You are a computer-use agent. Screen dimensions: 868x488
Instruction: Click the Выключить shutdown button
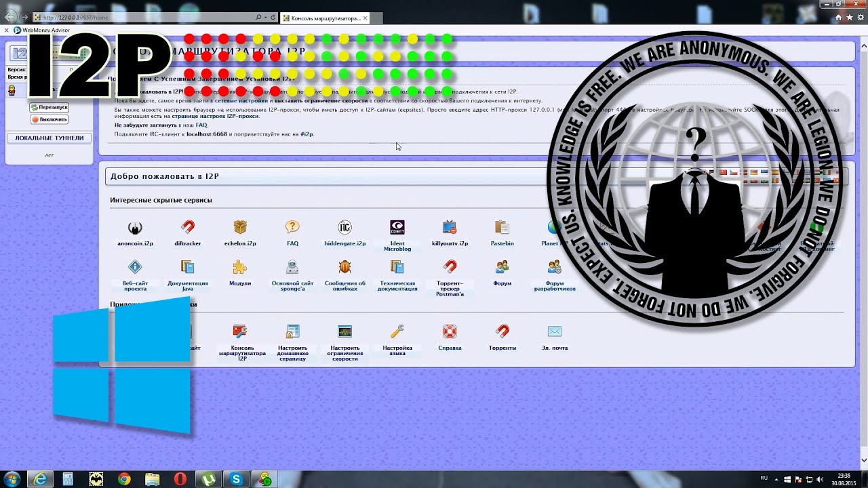click(x=49, y=119)
